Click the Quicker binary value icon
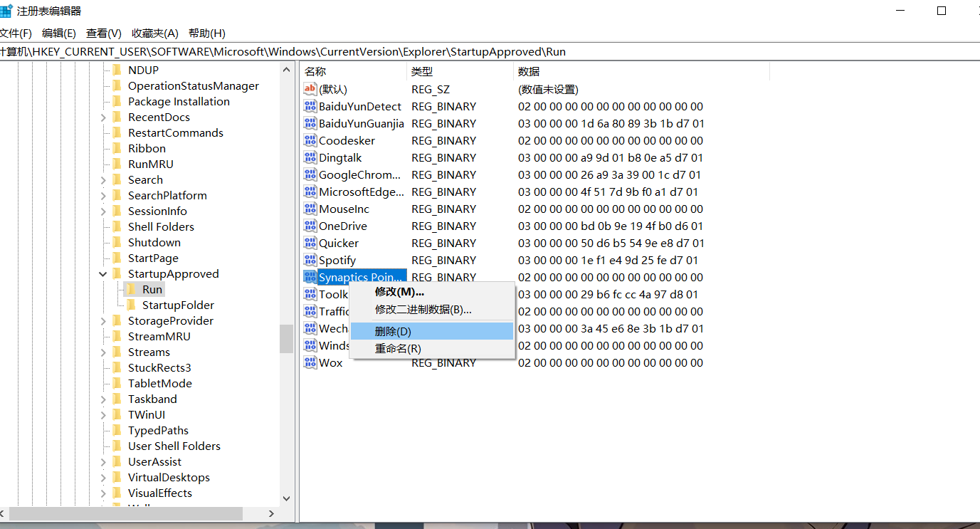The image size is (980, 529). (x=310, y=243)
